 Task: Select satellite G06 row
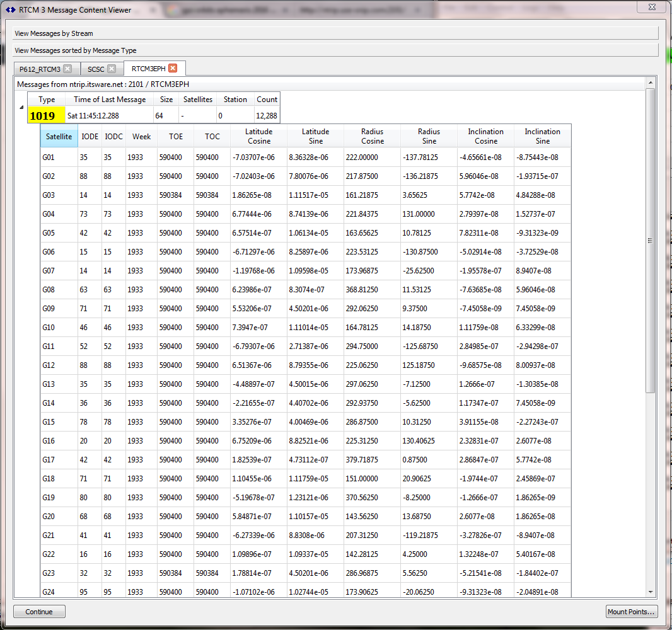click(306, 252)
